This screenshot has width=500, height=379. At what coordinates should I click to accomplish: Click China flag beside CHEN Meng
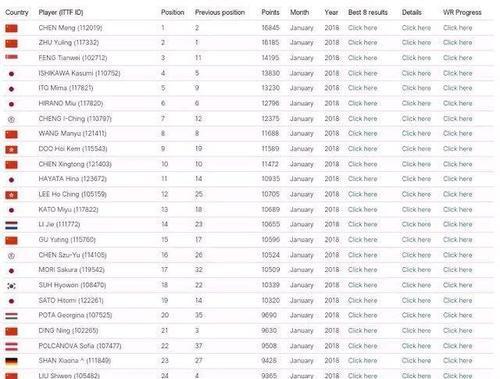coord(11,28)
